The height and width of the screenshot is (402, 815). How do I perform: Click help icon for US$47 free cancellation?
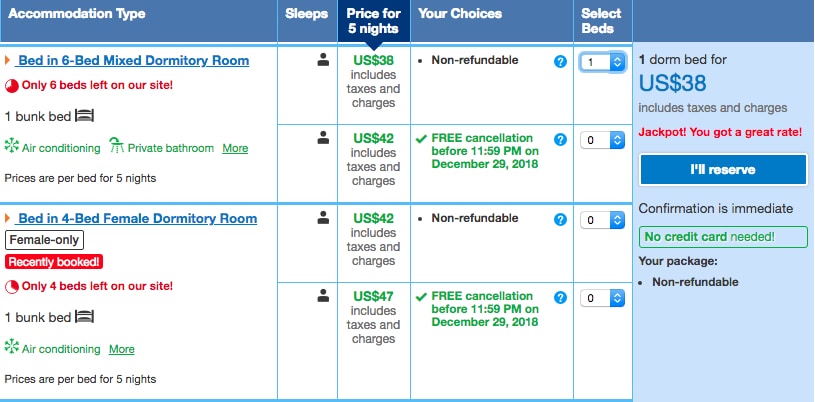pyautogui.click(x=560, y=297)
